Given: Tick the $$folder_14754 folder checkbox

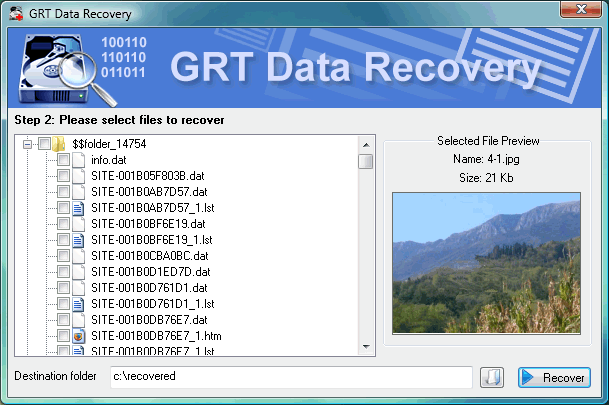Looking at the screenshot, I should pyautogui.click(x=44, y=144).
